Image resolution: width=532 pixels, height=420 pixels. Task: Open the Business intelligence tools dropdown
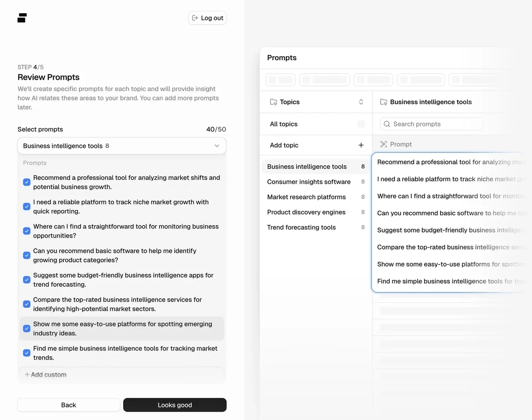[122, 146]
